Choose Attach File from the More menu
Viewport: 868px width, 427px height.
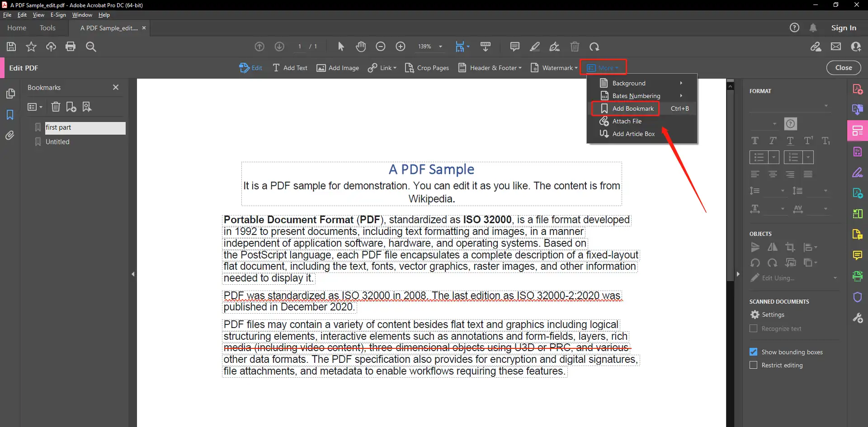click(x=642, y=121)
